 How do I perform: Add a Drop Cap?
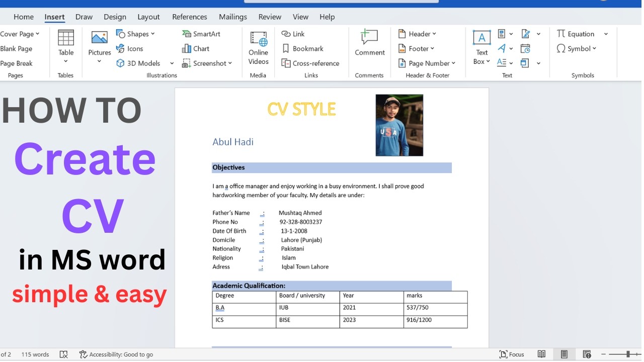click(502, 63)
